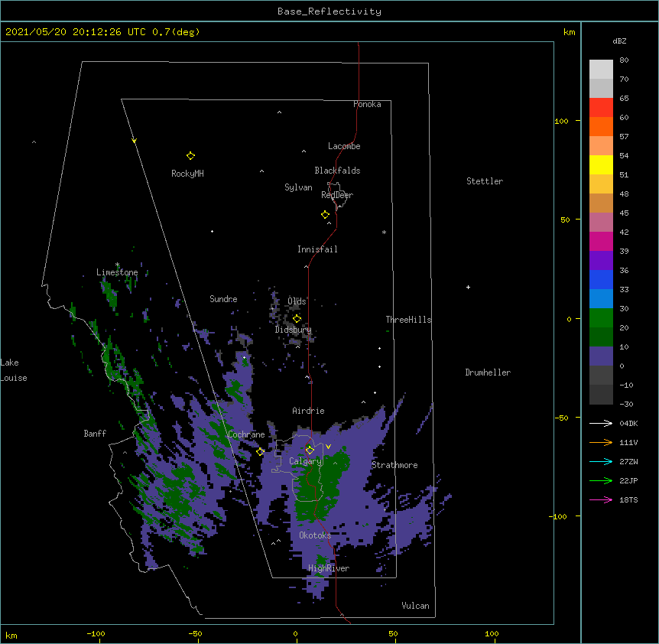The image size is (659, 644).
Task: Click the white plus marker north of Drumheller
Action: 468,287
